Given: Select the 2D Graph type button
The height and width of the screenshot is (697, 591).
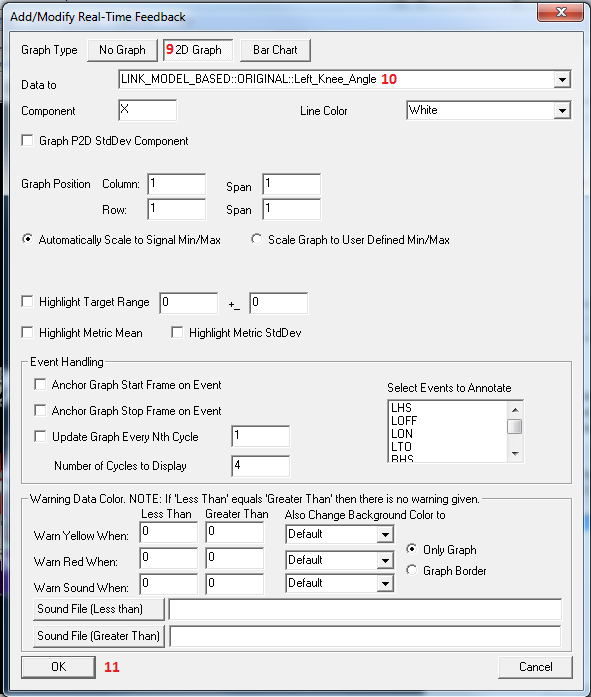Looking at the screenshot, I should pyautogui.click(x=198, y=50).
